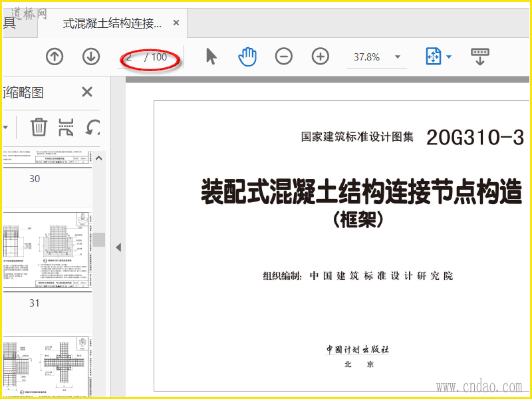The width and height of the screenshot is (532, 399).
Task: Rotate pages counterclockwise icon
Action: [92, 127]
